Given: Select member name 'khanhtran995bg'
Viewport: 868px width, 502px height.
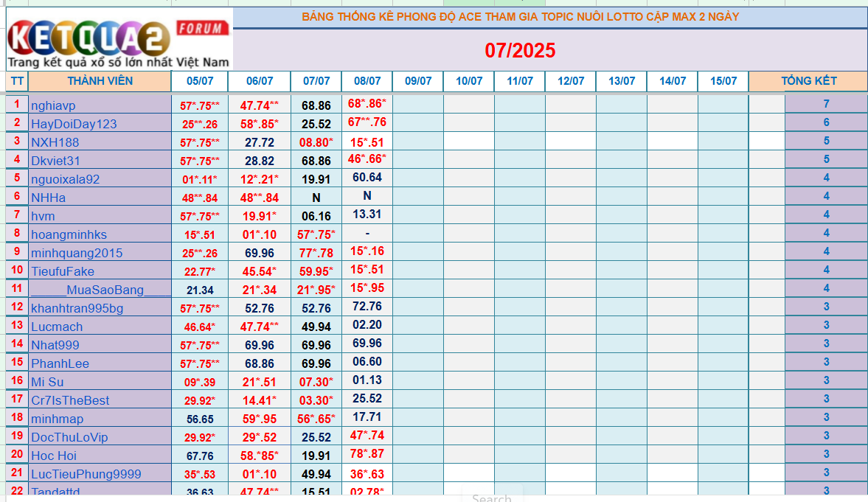Looking at the screenshot, I should (x=77, y=308).
